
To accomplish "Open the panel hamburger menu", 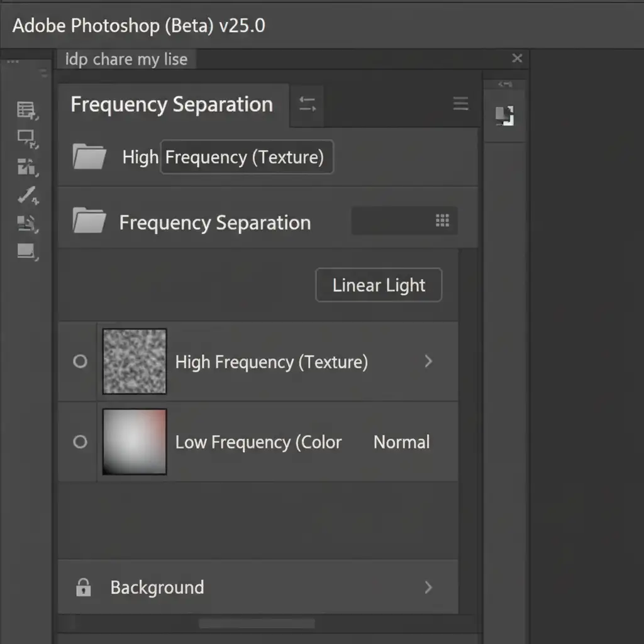I will coord(461,104).
